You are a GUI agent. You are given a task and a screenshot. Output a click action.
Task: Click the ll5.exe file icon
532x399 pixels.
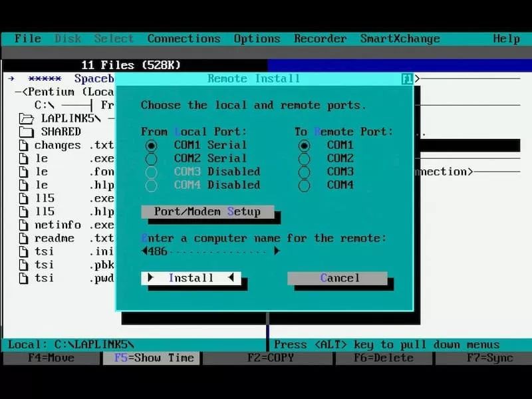pyautogui.click(x=23, y=198)
